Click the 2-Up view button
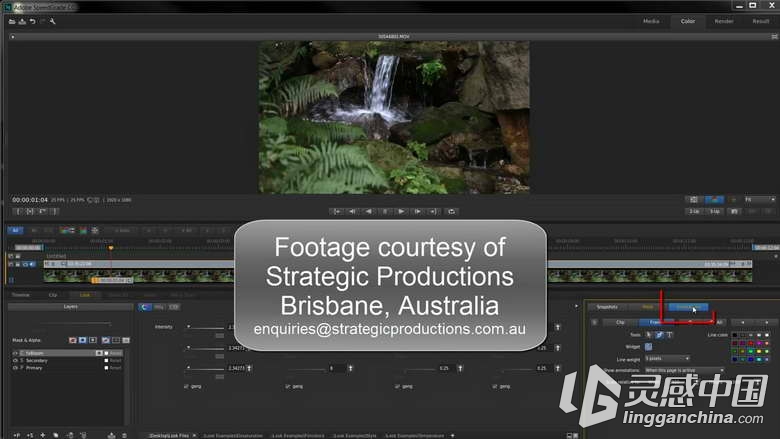This screenshot has height=439, width=780. pyautogui.click(x=694, y=211)
